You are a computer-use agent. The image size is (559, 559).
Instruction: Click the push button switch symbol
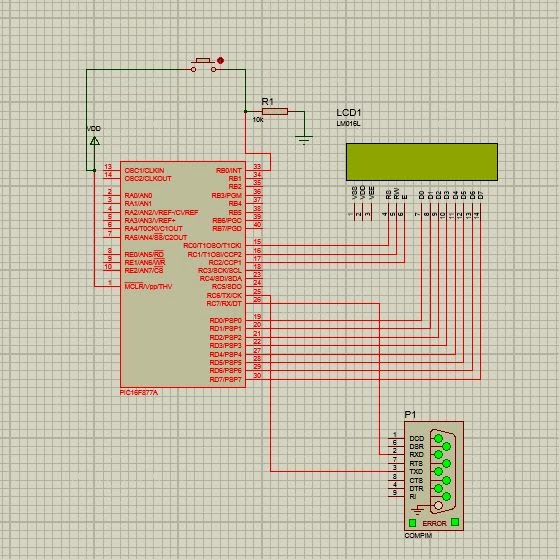click(x=204, y=65)
